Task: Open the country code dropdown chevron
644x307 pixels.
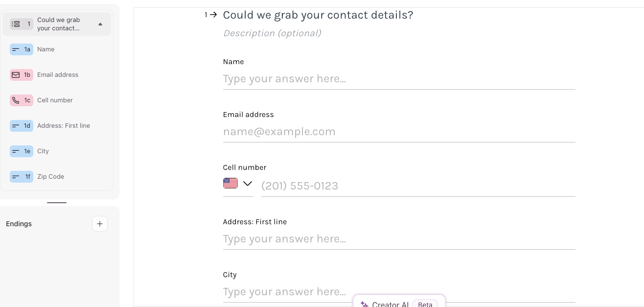Action: tap(248, 184)
